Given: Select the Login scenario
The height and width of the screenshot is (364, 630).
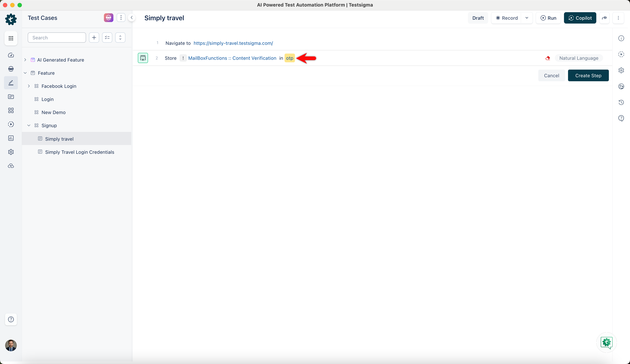Looking at the screenshot, I should click(x=48, y=99).
